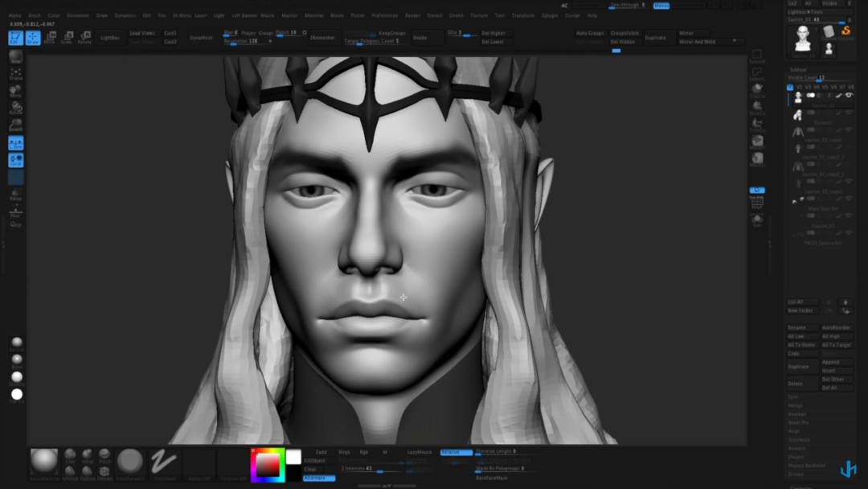868x489 pixels.
Task: Toggle the Menus button in top bar
Action: [x=661, y=6]
